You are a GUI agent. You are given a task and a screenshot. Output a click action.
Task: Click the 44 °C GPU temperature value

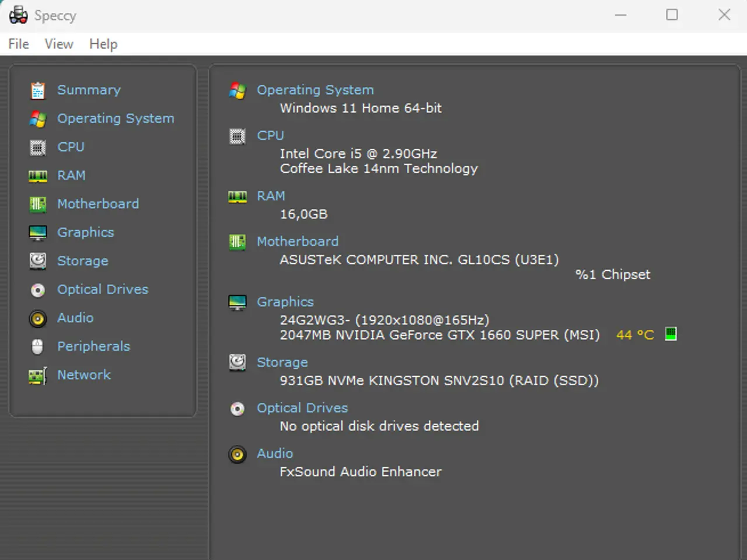pyautogui.click(x=635, y=335)
